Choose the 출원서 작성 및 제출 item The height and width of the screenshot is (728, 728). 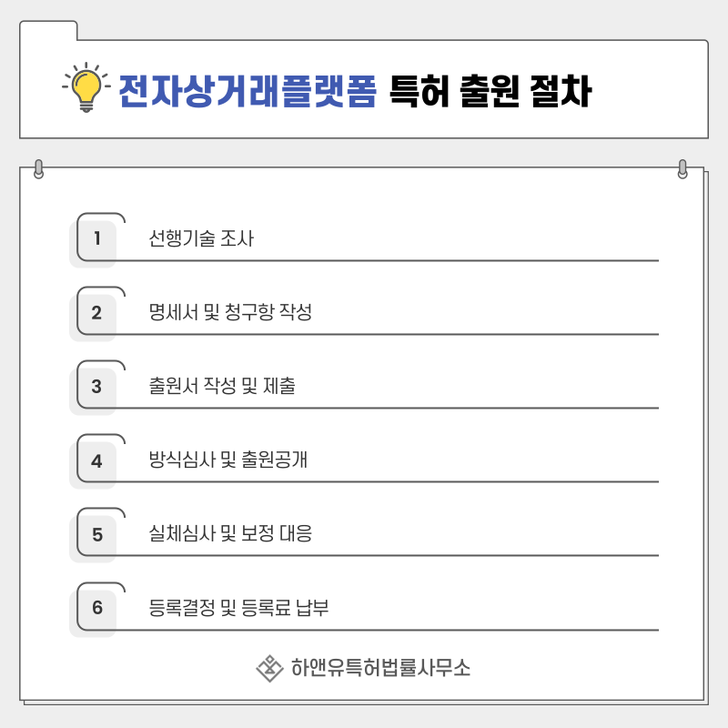[222, 386]
